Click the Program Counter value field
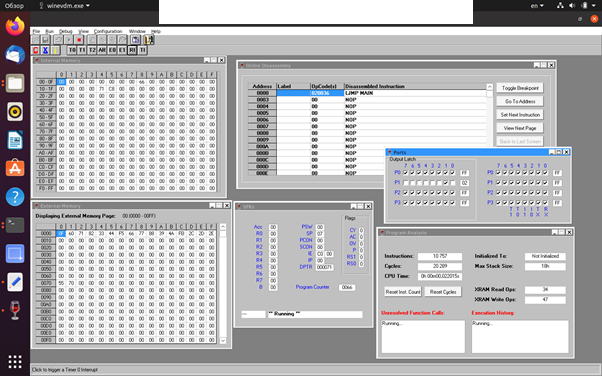Viewport: 602px width, 376px height. point(347,287)
